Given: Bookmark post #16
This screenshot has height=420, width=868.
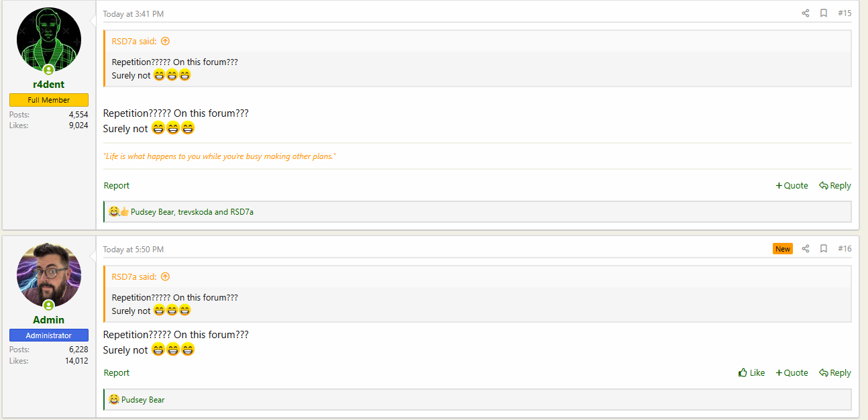Looking at the screenshot, I should click(824, 249).
